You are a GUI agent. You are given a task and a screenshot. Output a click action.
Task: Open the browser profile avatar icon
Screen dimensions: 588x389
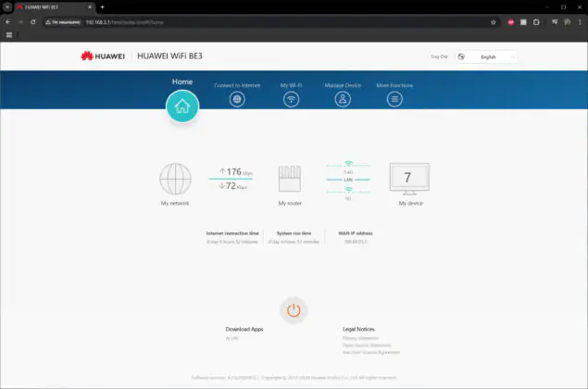click(x=568, y=22)
